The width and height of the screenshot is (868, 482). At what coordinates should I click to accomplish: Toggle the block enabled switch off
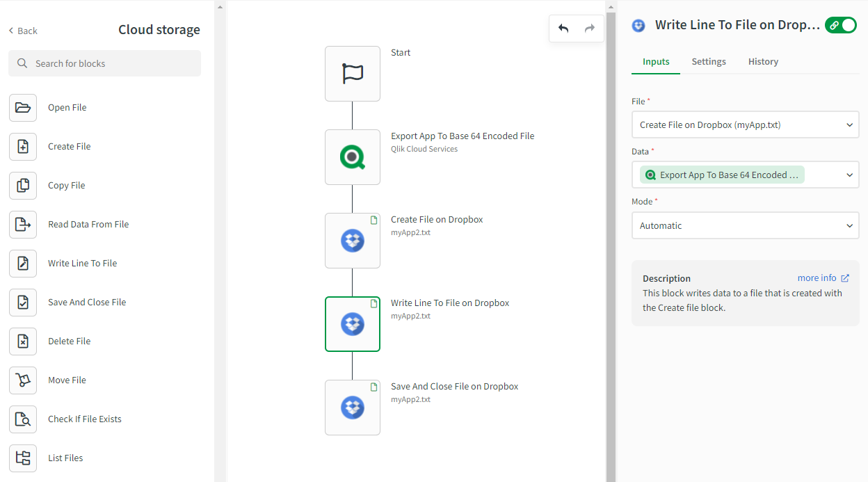coord(841,25)
